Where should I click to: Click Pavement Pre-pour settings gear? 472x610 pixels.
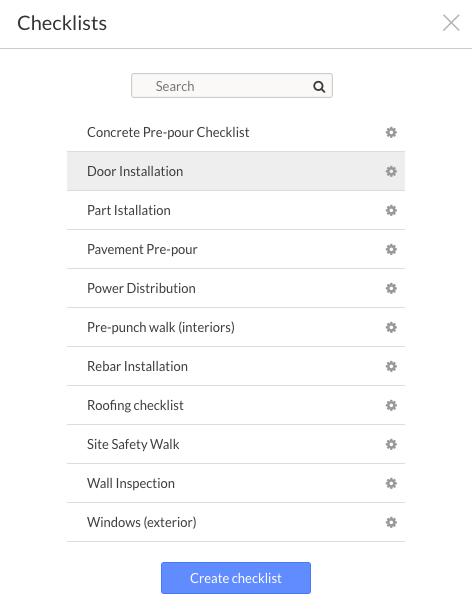(391, 249)
